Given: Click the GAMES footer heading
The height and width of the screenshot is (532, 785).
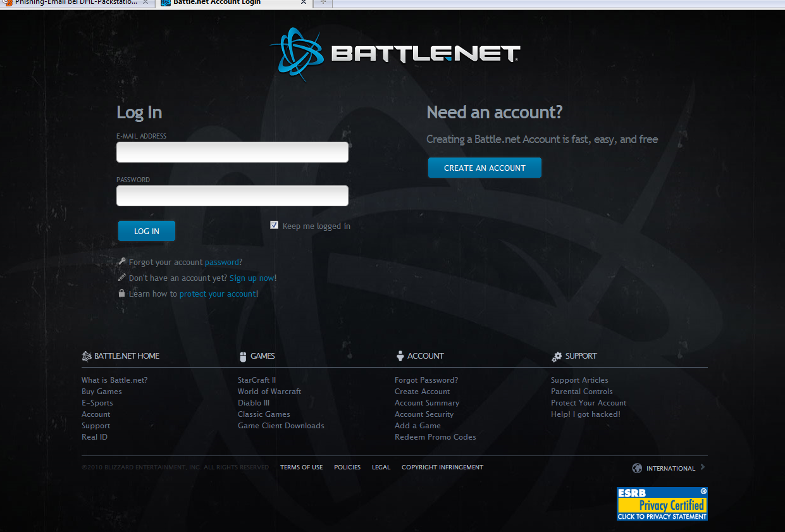Looking at the screenshot, I should point(263,356).
